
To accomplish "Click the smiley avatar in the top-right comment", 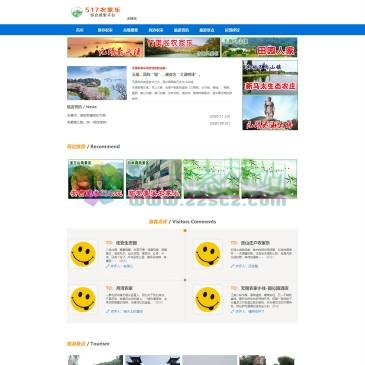I will [208, 254].
